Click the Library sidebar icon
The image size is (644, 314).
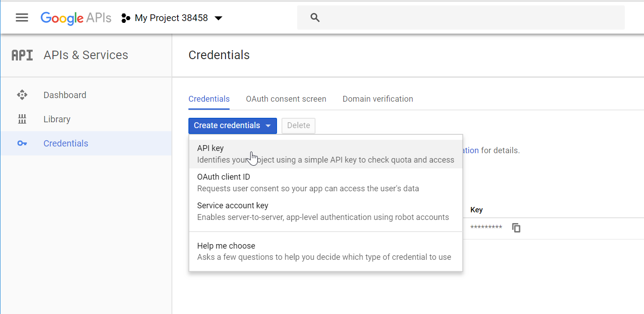pos(22,119)
